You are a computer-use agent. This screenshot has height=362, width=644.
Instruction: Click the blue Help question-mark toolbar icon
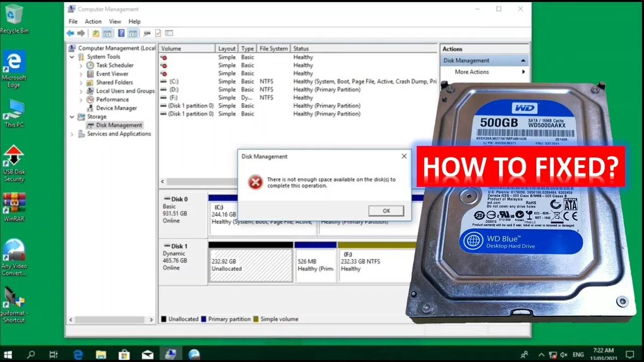121,33
